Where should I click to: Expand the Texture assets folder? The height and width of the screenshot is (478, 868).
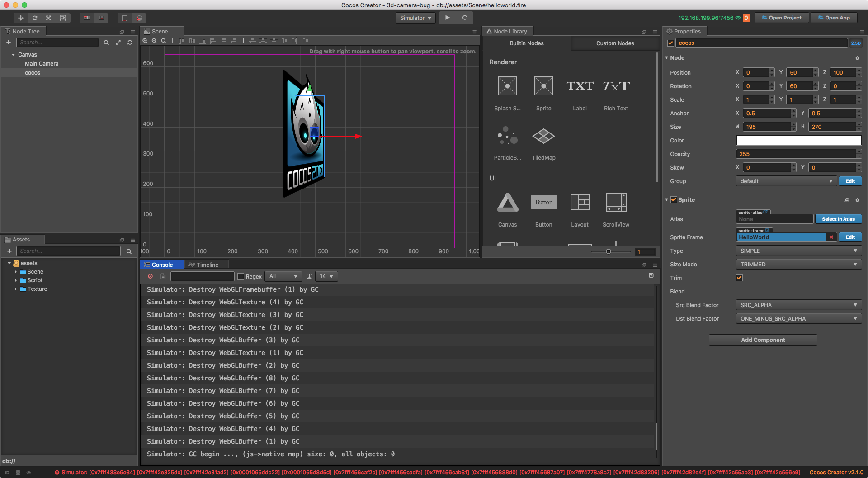pos(16,289)
